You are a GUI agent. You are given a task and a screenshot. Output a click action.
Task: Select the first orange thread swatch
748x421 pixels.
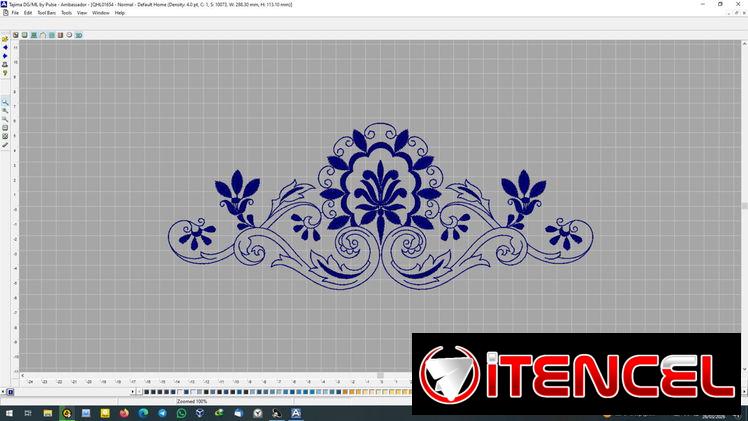coord(345,392)
